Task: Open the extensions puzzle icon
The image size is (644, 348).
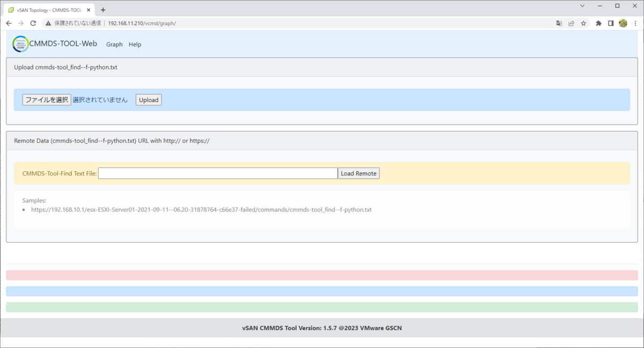Action: (599, 23)
